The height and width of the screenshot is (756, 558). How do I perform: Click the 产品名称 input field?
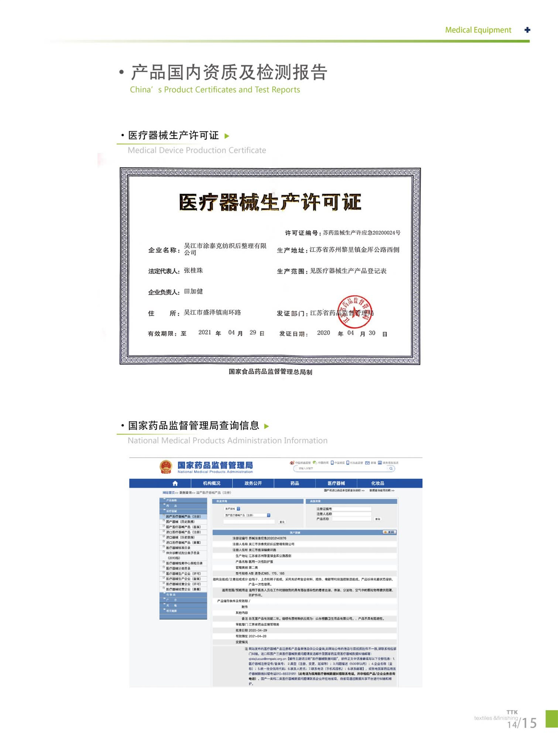[x=352, y=519]
